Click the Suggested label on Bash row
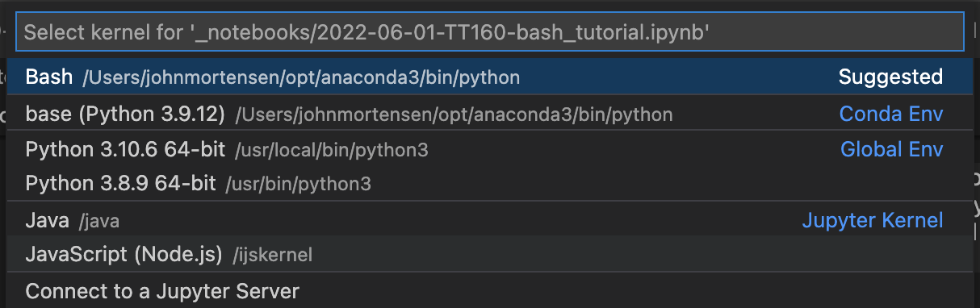Viewport: 980px width, 308px height. pyautogui.click(x=890, y=77)
